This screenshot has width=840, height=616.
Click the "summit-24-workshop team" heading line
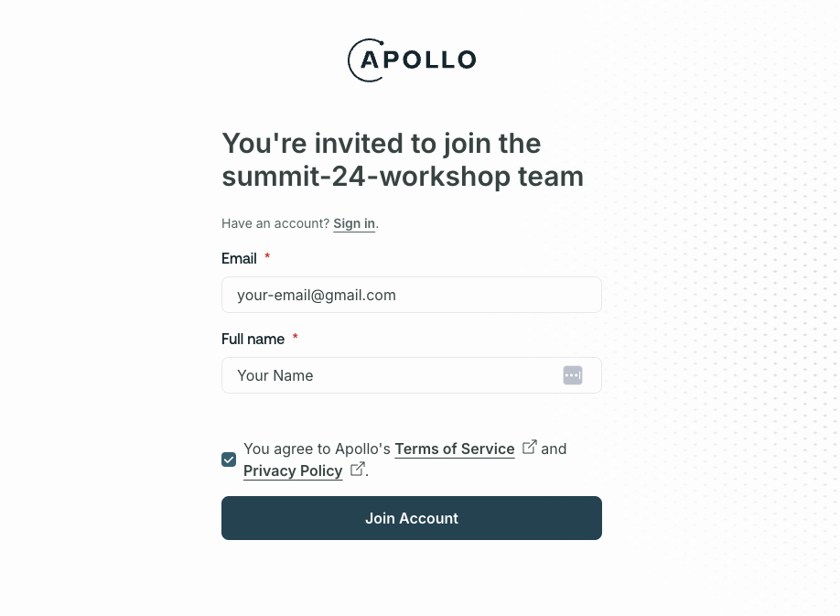[403, 177]
